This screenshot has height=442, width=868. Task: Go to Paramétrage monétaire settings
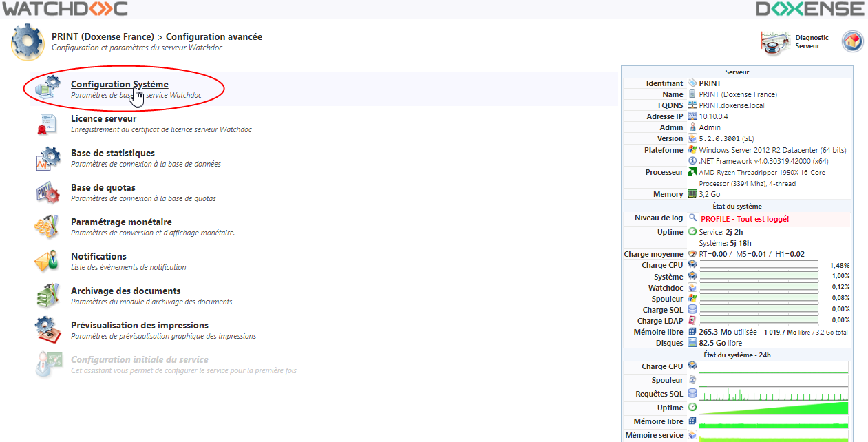coord(121,222)
